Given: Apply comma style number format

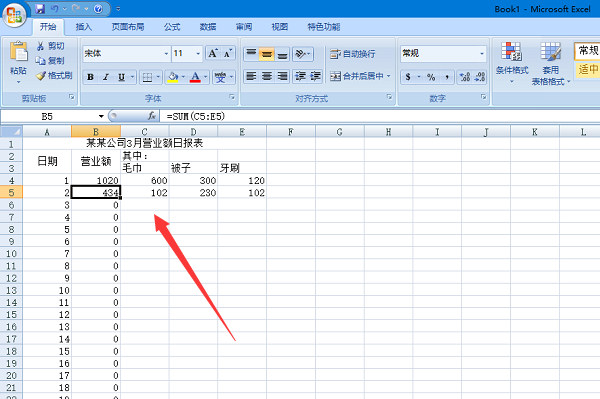Looking at the screenshot, I should tap(447, 77).
